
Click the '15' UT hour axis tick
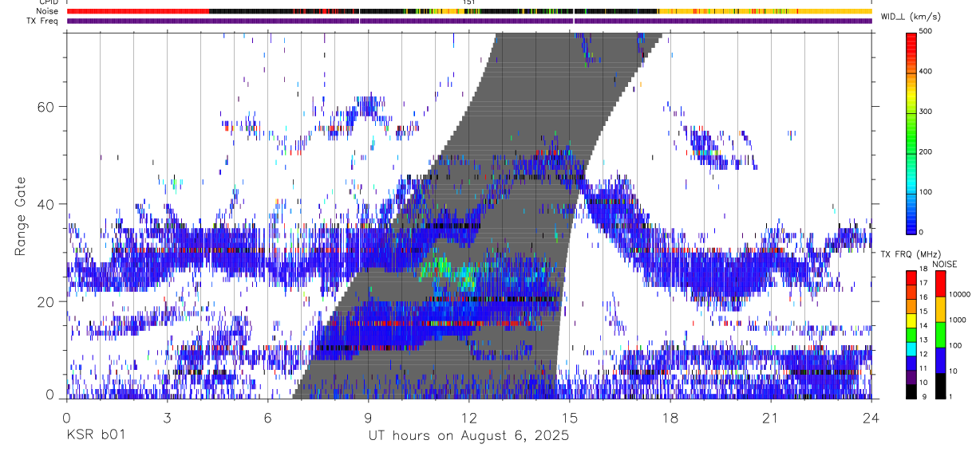click(570, 418)
